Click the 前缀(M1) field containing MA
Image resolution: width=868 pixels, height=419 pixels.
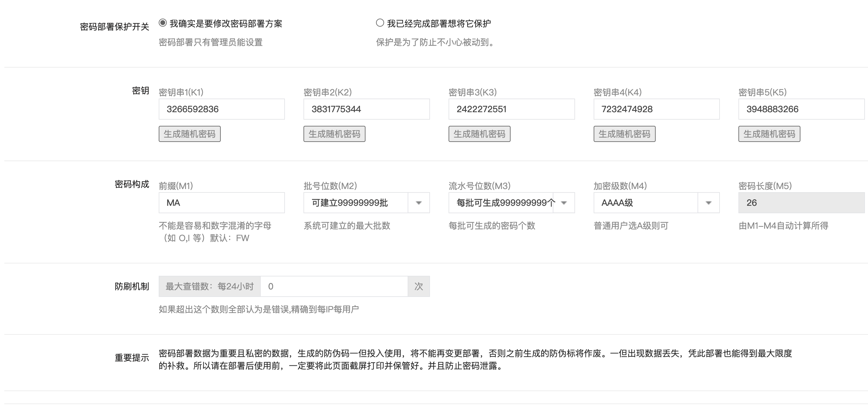(222, 203)
